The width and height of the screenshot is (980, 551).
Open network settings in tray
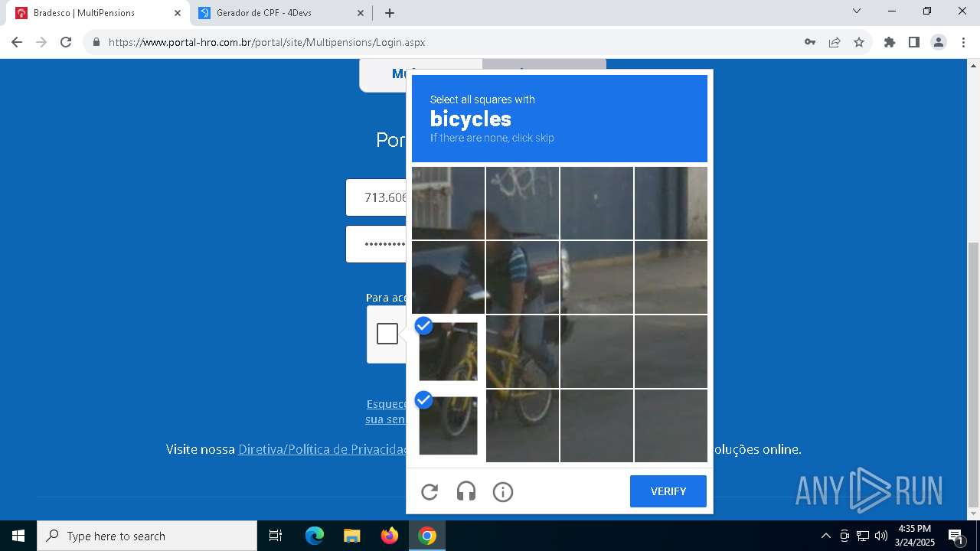863,536
